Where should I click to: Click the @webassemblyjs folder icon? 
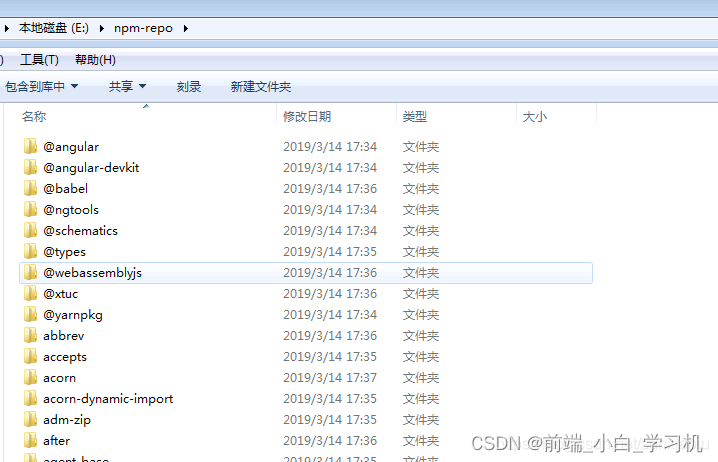pos(30,273)
